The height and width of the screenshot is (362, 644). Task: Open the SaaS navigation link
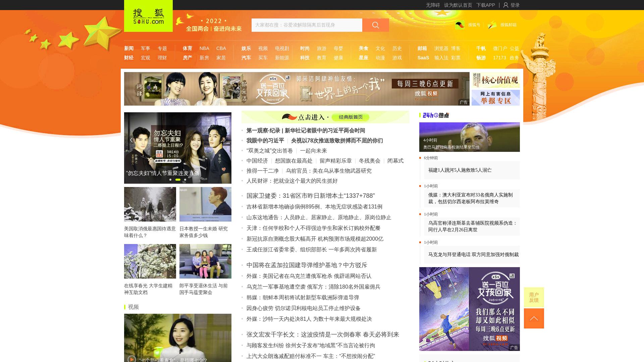tap(423, 58)
